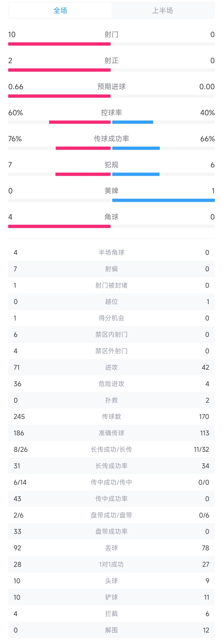The image size is (223, 644).
Task: Click the blue 控球率 bar segment
Action: [133, 122]
